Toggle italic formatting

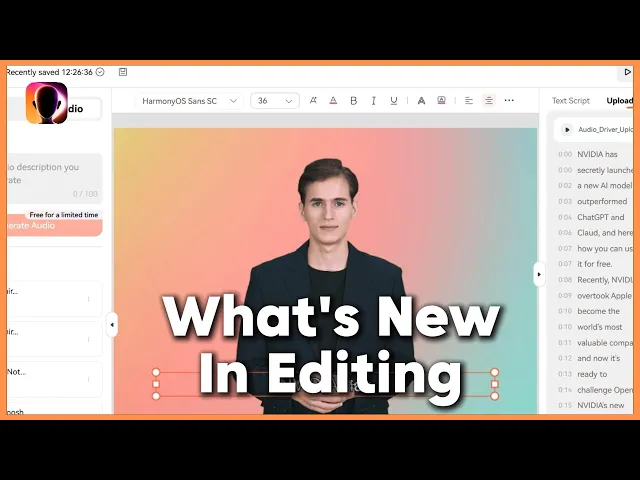(x=373, y=100)
